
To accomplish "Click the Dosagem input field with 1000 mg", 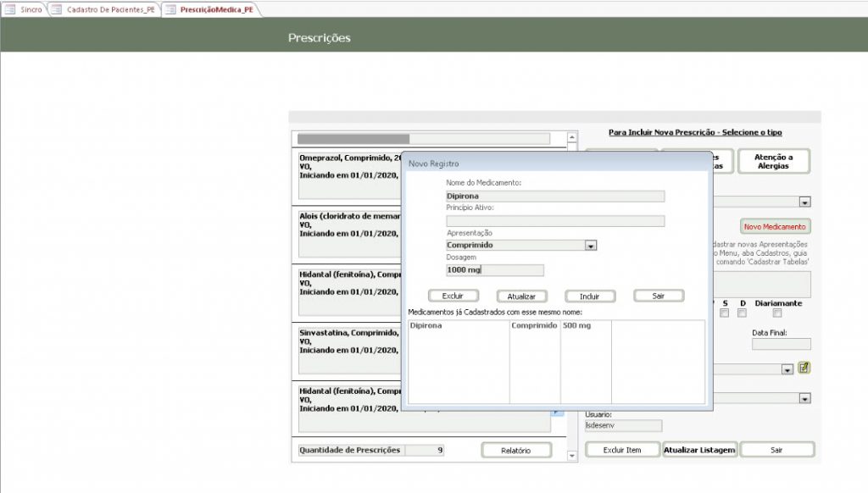I will click(495, 270).
